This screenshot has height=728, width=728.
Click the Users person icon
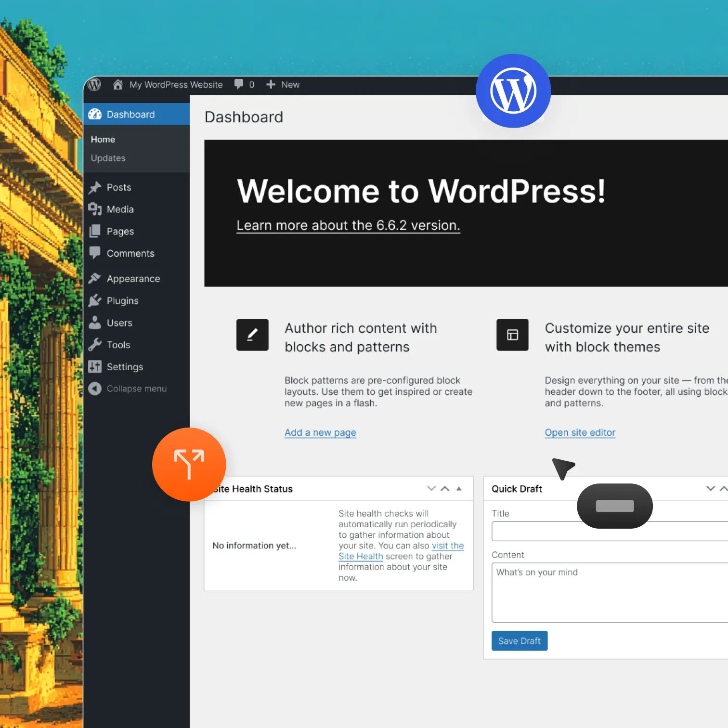pyautogui.click(x=95, y=323)
